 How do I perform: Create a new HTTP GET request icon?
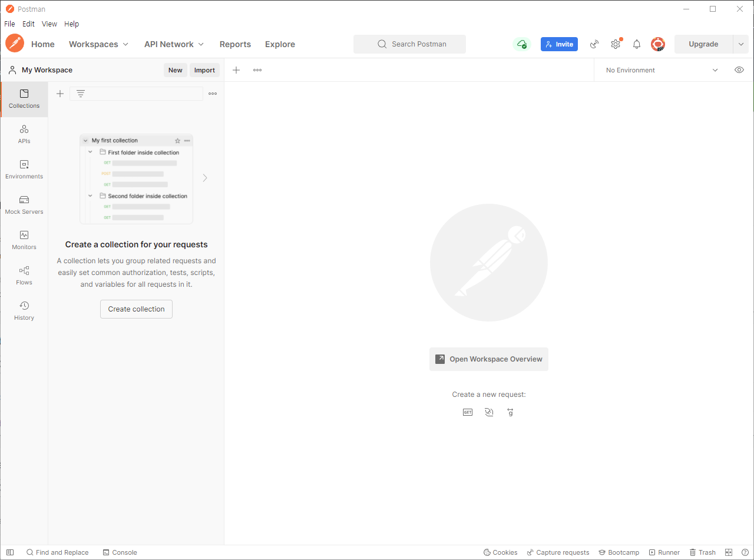(x=468, y=412)
